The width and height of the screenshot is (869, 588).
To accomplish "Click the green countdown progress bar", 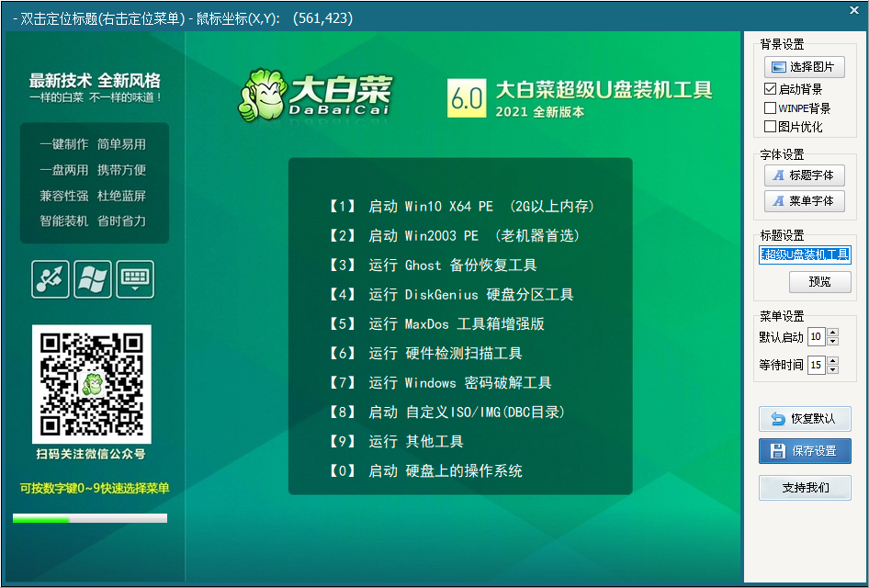I will tap(90, 519).
